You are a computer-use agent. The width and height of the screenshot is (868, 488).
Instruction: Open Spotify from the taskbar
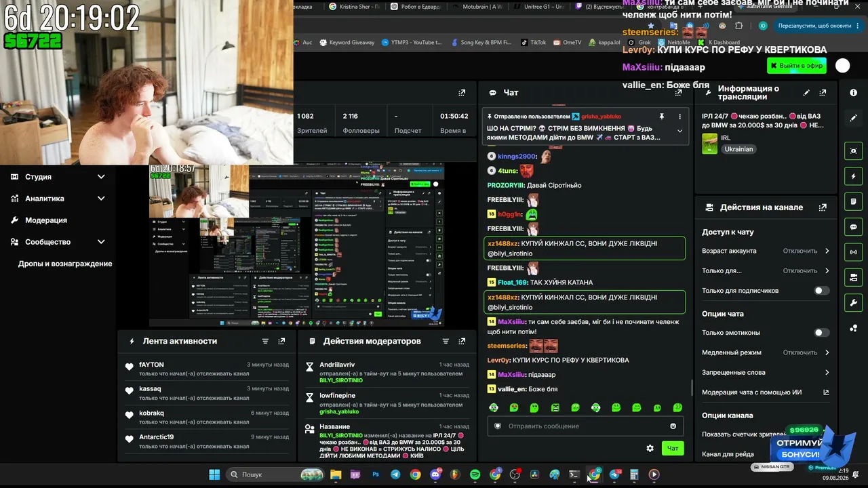pyautogui.click(x=475, y=475)
